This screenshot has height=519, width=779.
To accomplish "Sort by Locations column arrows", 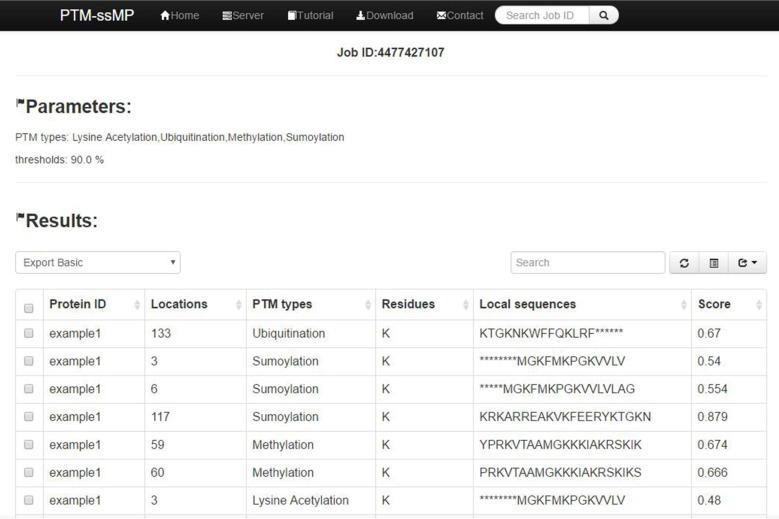I will click(x=238, y=305).
